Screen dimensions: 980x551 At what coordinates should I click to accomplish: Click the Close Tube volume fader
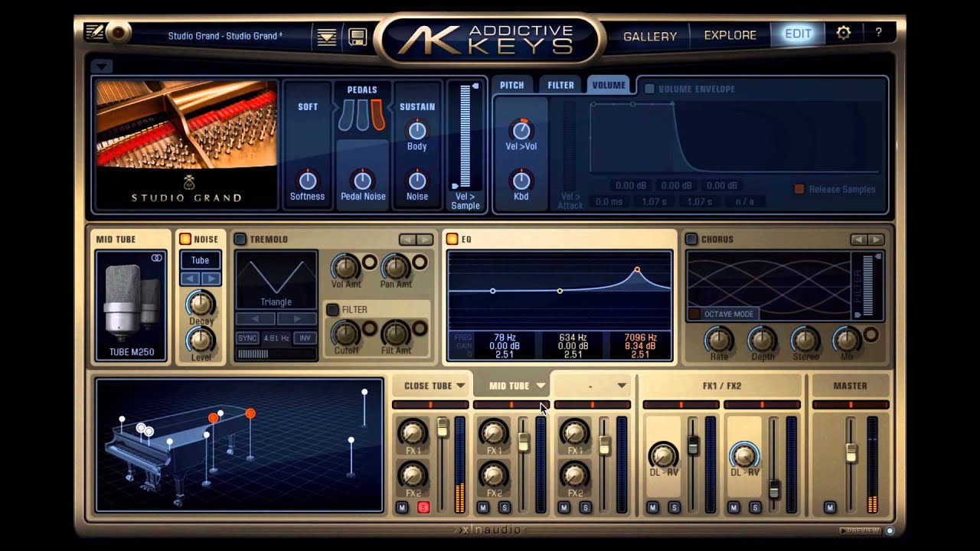coord(443,429)
